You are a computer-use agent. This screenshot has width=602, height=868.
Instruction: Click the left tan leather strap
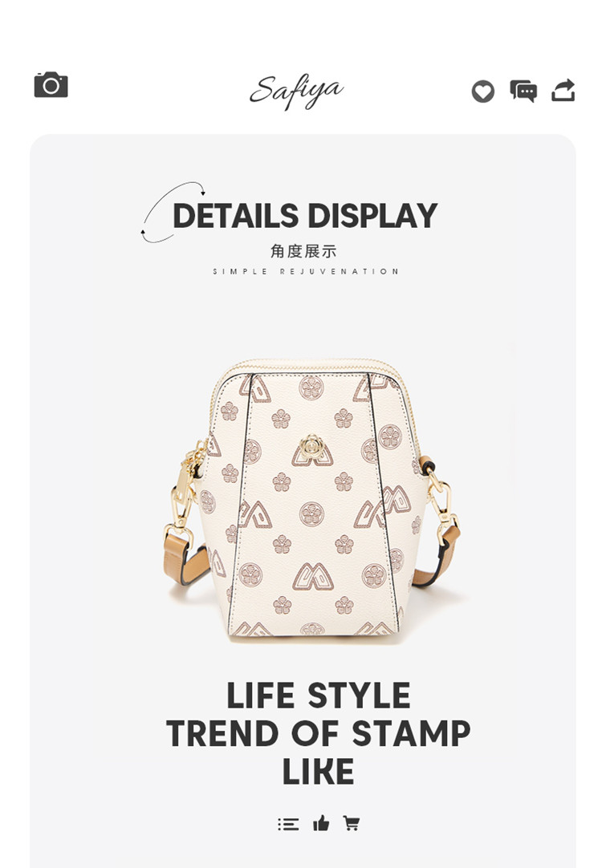(185, 558)
